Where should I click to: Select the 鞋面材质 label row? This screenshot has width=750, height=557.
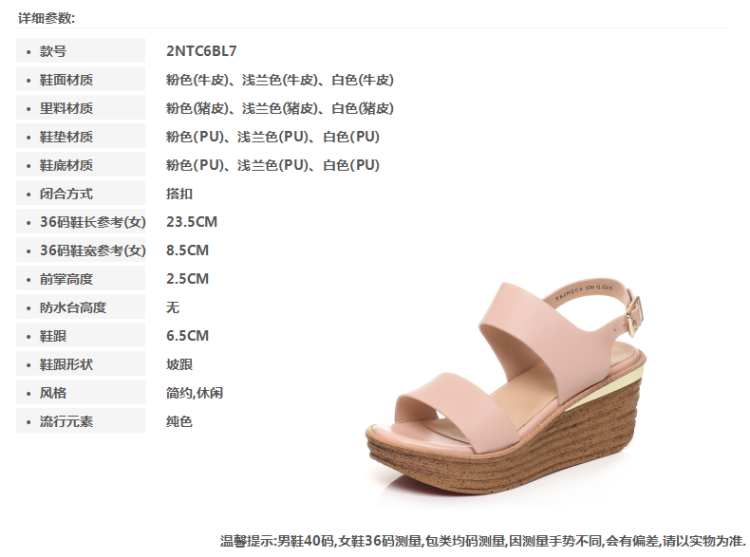(x=80, y=79)
